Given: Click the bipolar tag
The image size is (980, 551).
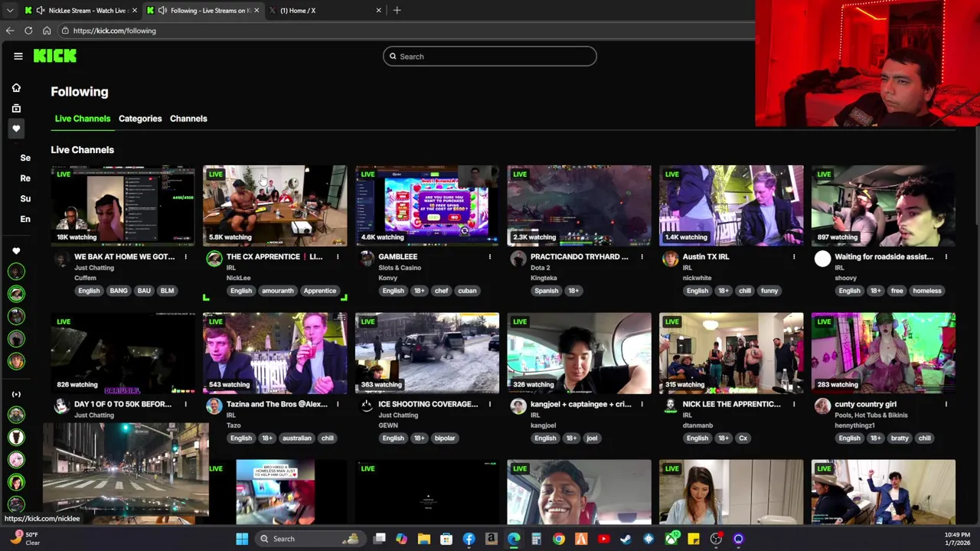Looking at the screenshot, I should [445, 439].
